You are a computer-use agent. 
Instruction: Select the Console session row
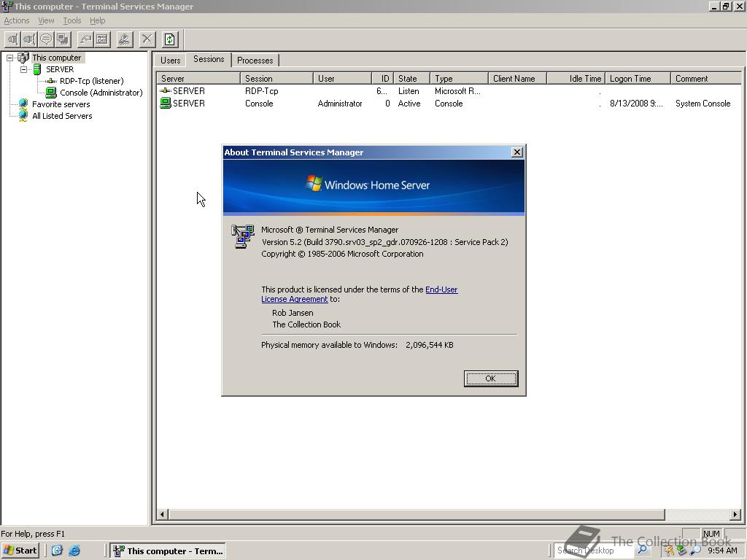[x=449, y=104]
